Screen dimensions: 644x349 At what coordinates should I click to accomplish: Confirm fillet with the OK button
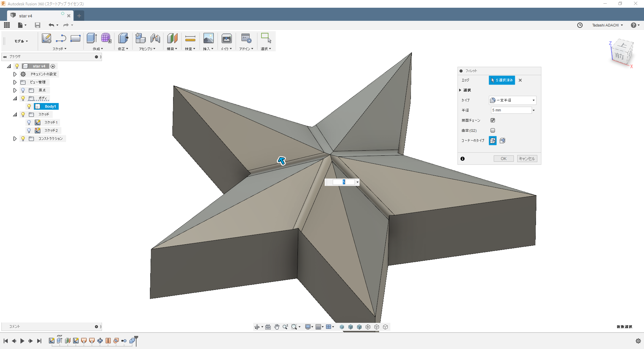[503, 159]
